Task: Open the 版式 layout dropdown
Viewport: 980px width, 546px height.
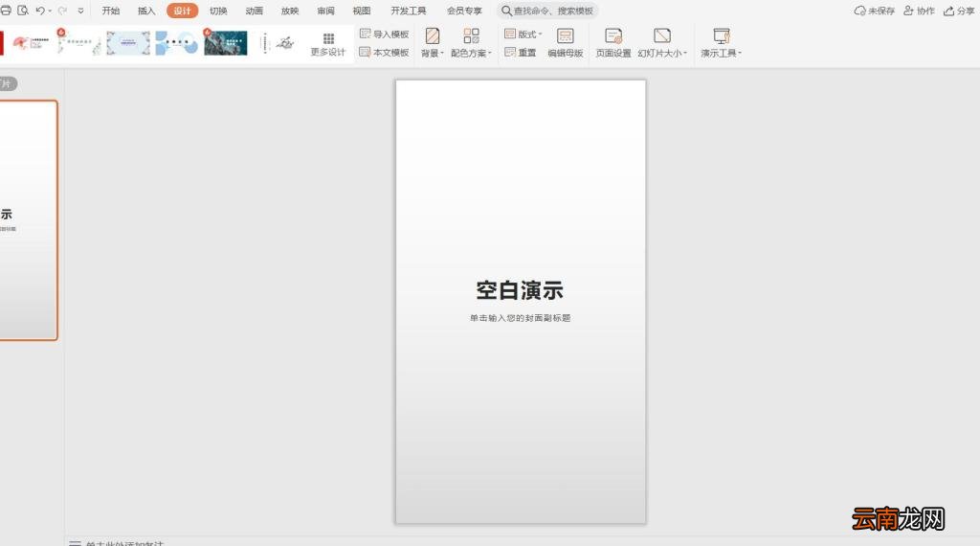Action: click(523, 34)
